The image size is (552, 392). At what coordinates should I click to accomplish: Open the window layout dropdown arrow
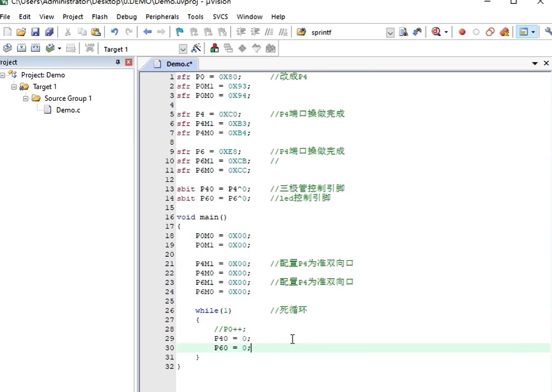(533, 32)
